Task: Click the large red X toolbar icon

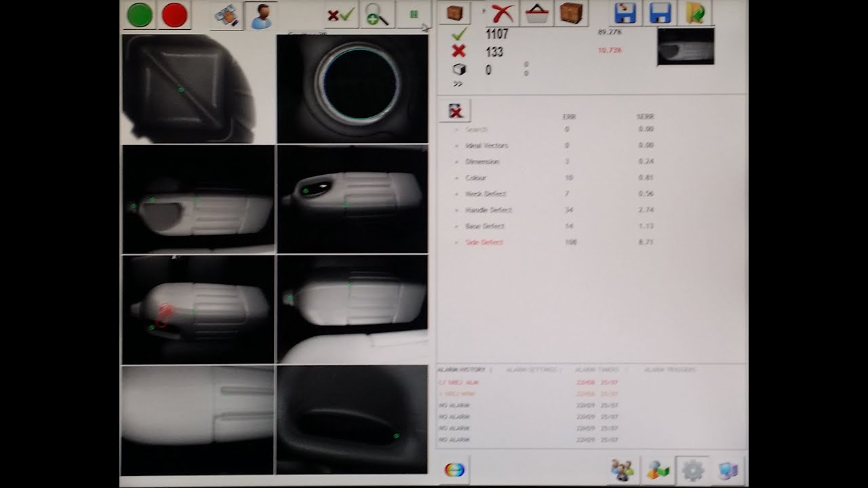Action: [502, 13]
